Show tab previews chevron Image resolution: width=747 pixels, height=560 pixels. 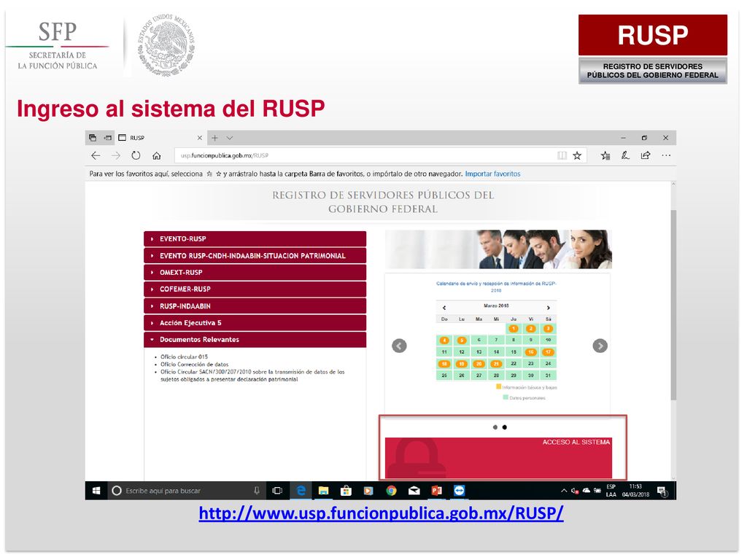230,138
